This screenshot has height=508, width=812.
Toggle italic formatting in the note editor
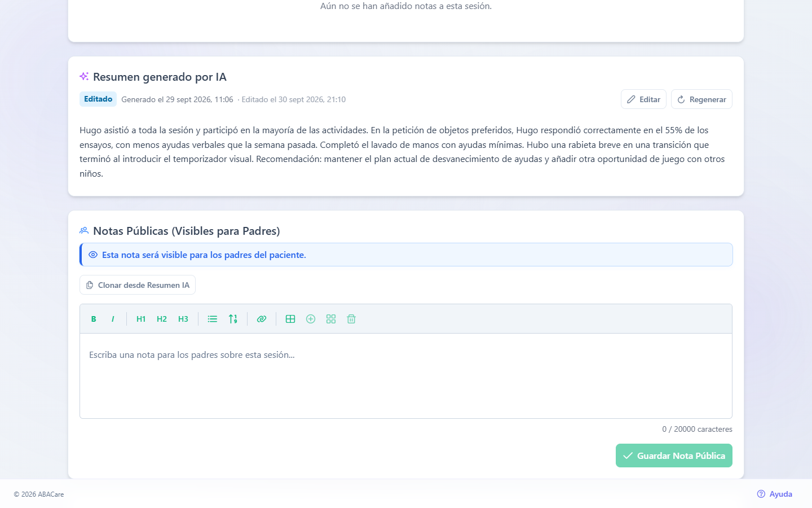coord(113,319)
